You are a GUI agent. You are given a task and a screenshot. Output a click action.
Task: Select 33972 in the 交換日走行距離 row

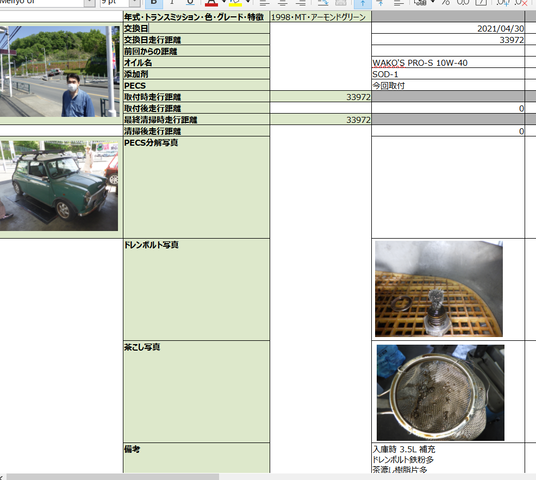(x=448, y=40)
